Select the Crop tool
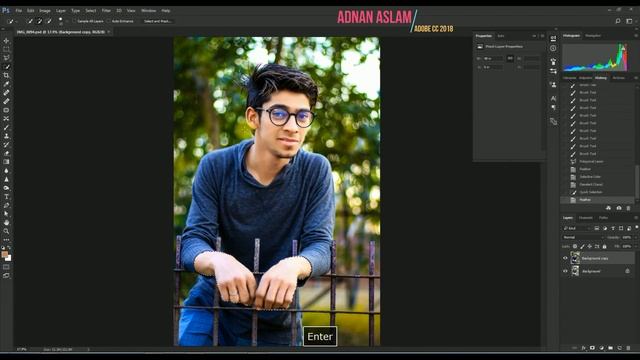The image size is (640, 360). tap(6, 75)
